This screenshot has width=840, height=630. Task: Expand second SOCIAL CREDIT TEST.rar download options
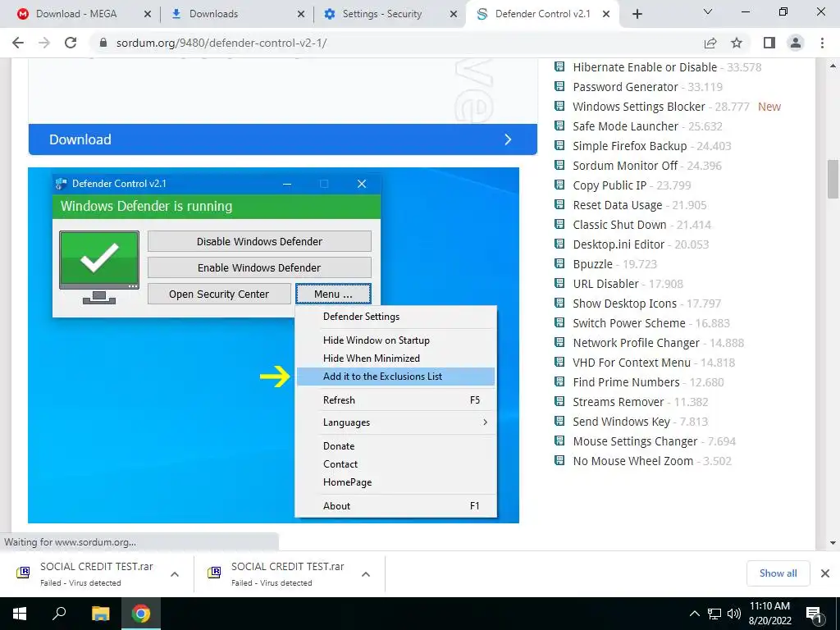pyautogui.click(x=366, y=574)
